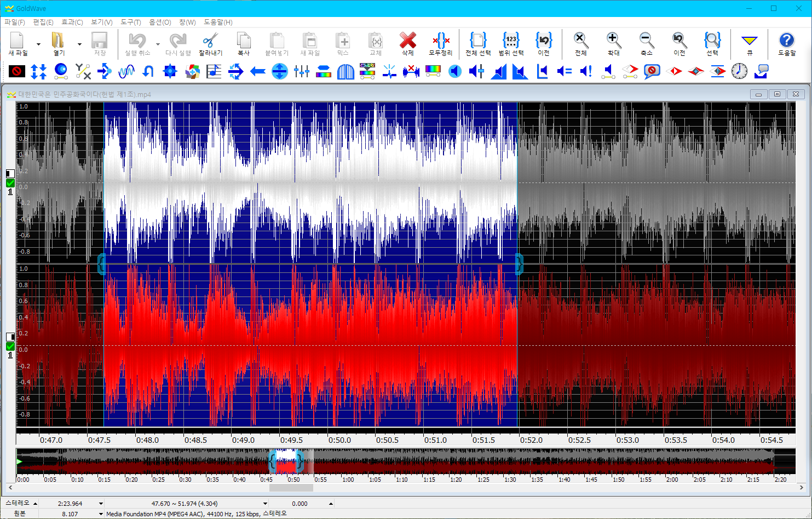The width and height of the screenshot is (812, 519).
Task: Click the Paste (붙여넣기) button
Action: [277, 44]
